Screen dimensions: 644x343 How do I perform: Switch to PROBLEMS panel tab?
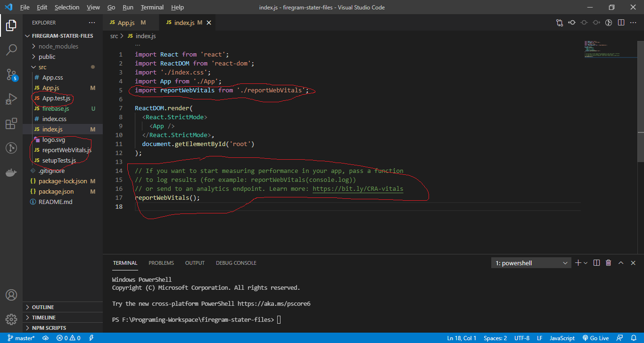point(161,263)
